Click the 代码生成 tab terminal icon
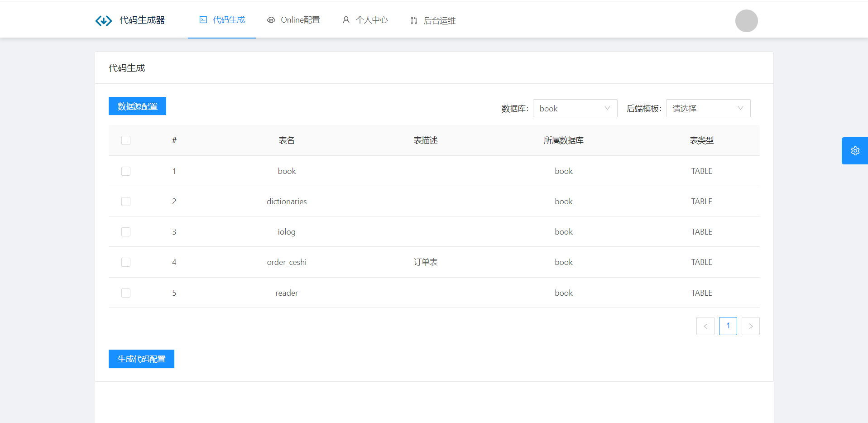Viewport: 868px width, 423px height. (203, 20)
